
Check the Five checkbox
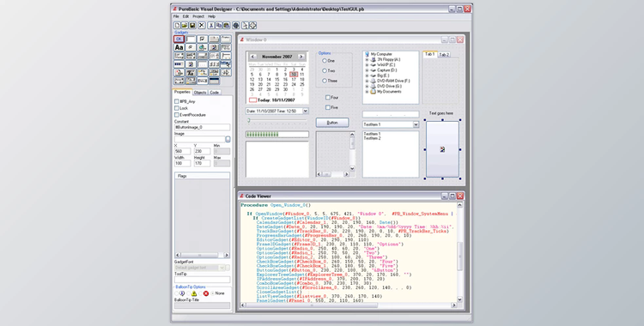(328, 107)
